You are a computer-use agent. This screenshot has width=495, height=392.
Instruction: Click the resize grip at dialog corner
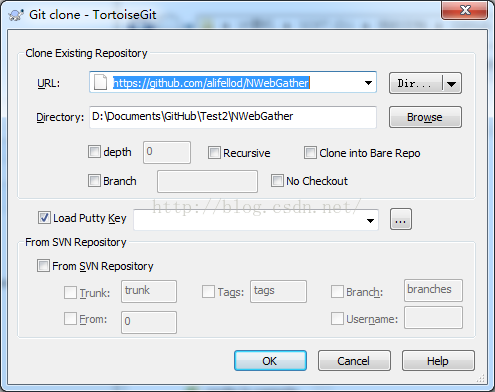click(481, 378)
